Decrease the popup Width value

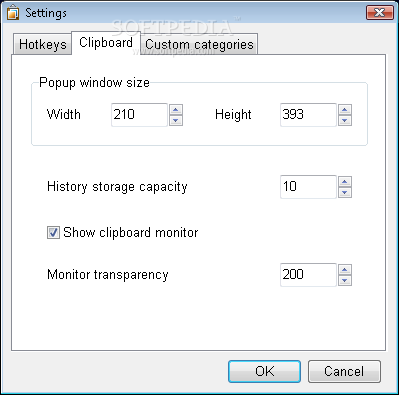tap(176, 120)
